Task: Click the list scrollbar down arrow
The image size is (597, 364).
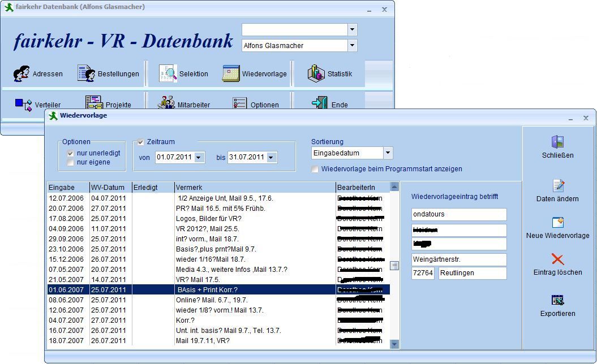Action: pyautogui.click(x=394, y=344)
